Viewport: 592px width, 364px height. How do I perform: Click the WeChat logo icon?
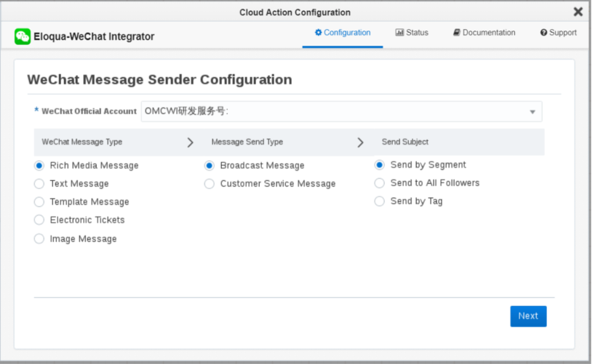point(23,36)
